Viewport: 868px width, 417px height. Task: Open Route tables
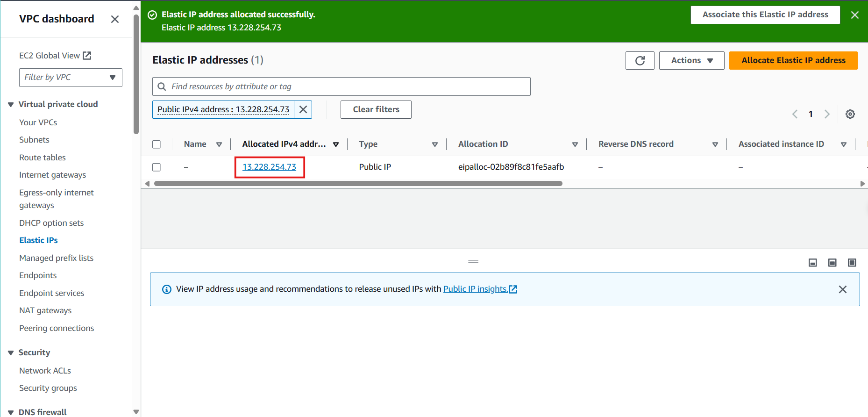tap(43, 158)
